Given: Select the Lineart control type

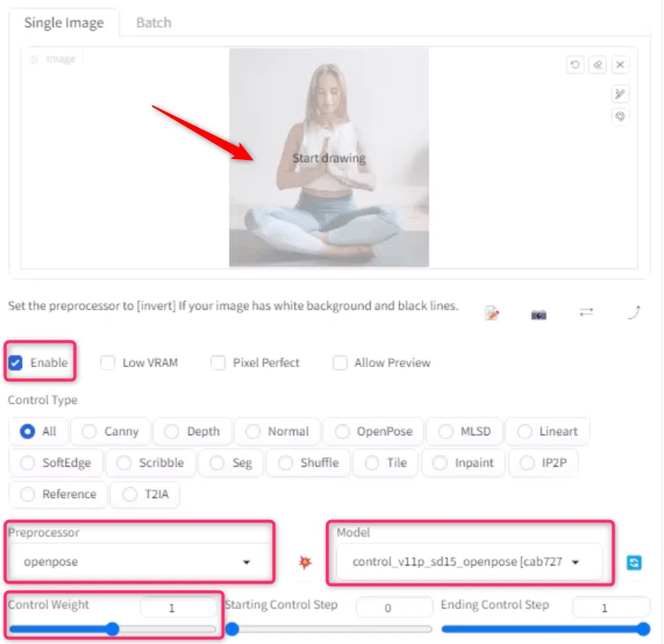Looking at the screenshot, I should 547,431.
